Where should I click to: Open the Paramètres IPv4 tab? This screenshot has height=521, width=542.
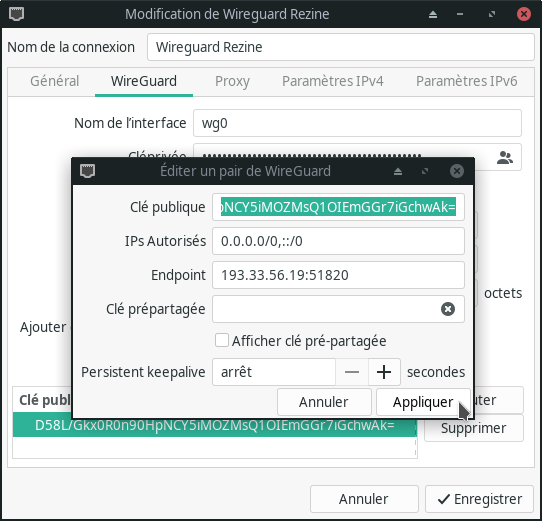coord(333,81)
